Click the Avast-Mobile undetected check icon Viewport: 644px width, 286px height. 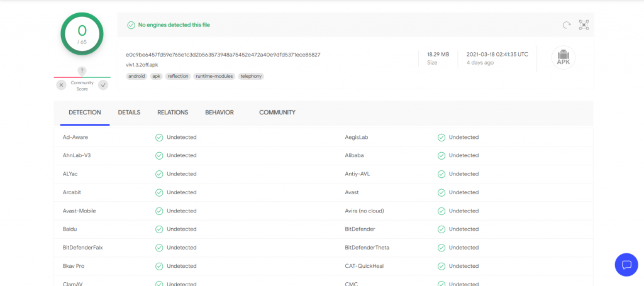pos(159,211)
